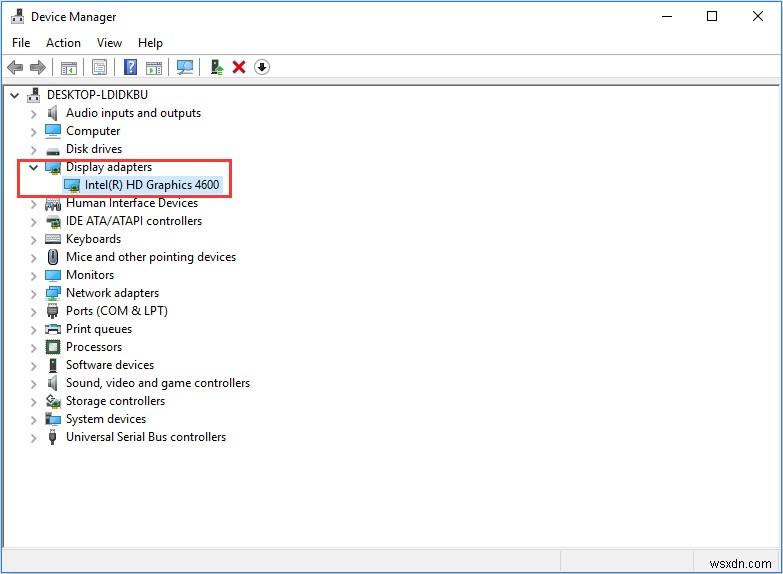Click the Keyboards icon
This screenshot has height=574, width=783.
(x=53, y=239)
